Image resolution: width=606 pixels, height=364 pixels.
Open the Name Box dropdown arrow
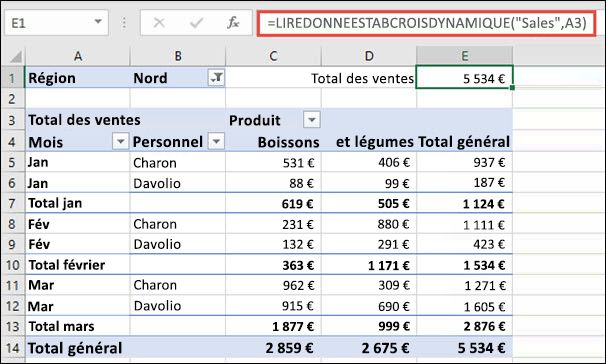coord(98,22)
